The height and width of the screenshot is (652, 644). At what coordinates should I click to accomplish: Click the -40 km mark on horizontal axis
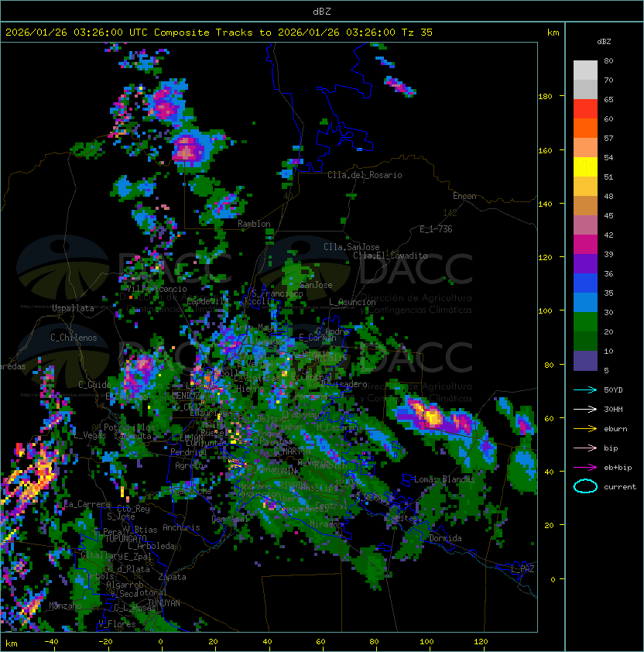tap(51, 642)
